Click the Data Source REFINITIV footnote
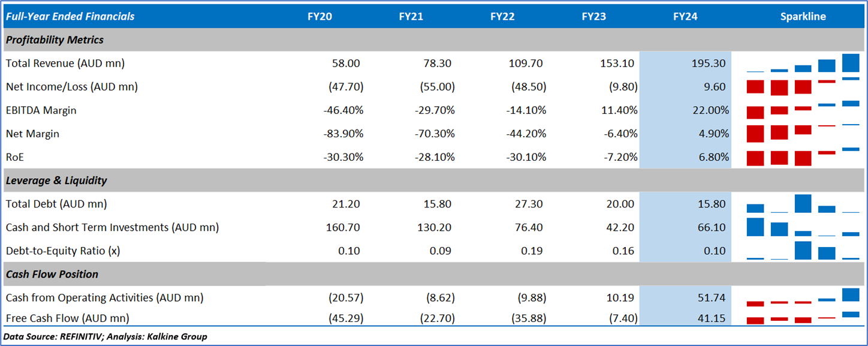868x346 pixels. (x=106, y=336)
